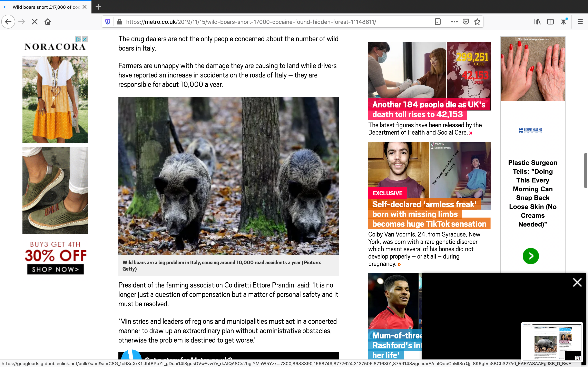This screenshot has width=588, height=367.
Task: Open page actions three-dots menu
Action: (454, 22)
